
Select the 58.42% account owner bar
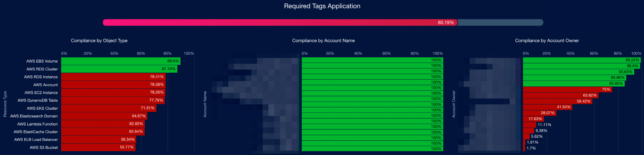click(x=558, y=101)
